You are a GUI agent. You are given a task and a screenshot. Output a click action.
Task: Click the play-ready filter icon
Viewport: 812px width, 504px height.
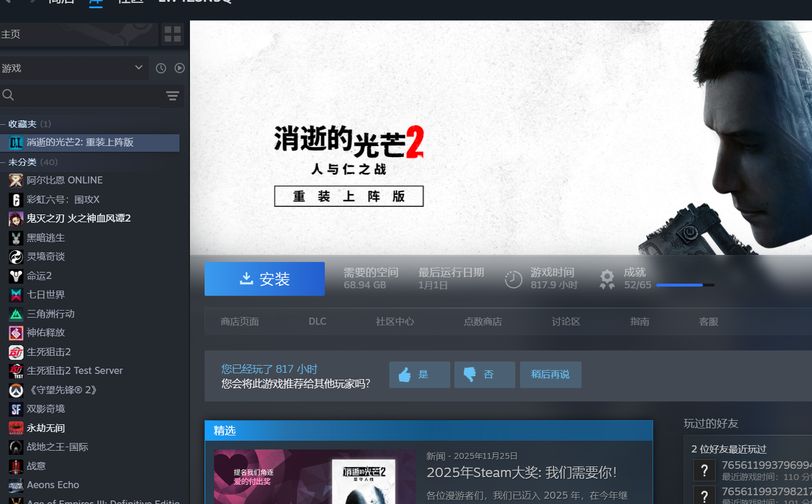click(179, 68)
